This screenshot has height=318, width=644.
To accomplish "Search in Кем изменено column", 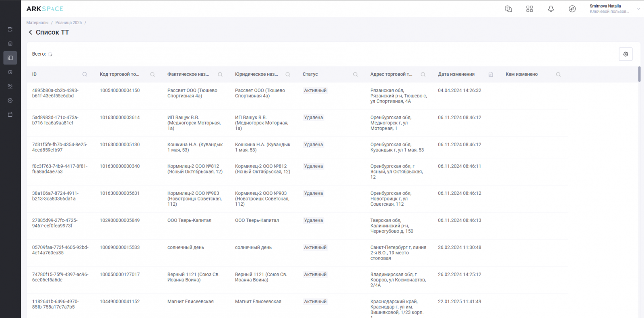I will point(558,74).
